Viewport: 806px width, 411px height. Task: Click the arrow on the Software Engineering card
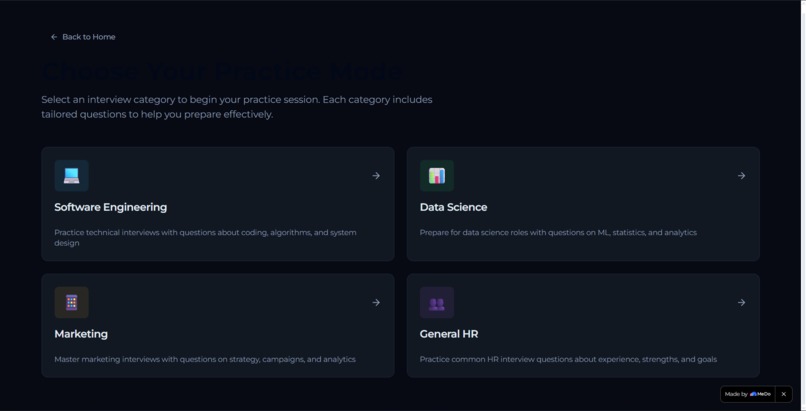(x=376, y=176)
